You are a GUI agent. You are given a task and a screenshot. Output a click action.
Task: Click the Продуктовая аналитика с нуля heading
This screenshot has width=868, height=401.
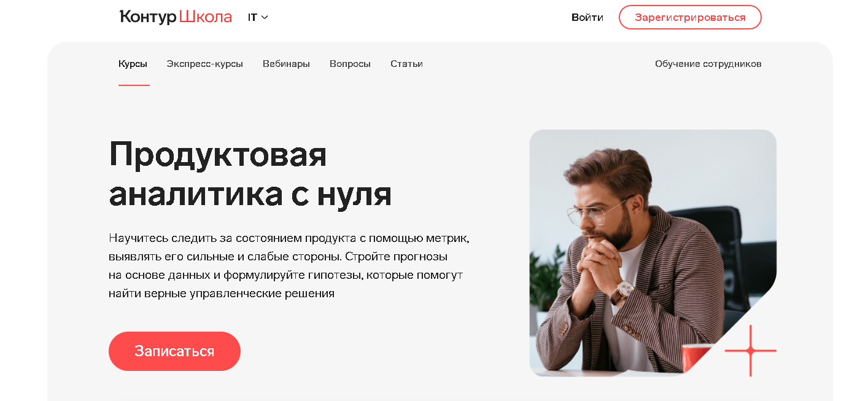click(250, 174)
